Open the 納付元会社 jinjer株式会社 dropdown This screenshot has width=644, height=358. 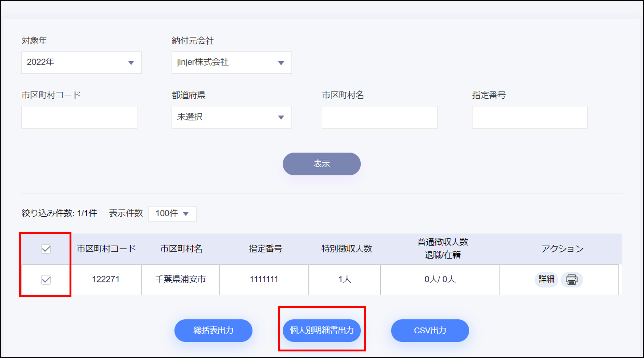coord(231,63)
